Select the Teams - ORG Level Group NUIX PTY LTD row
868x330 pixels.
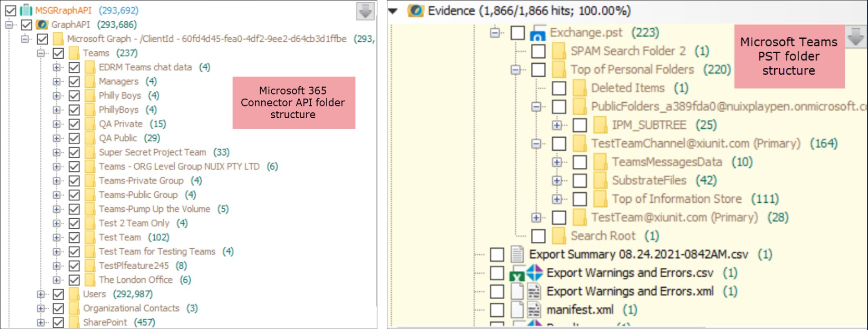(188, 166)
